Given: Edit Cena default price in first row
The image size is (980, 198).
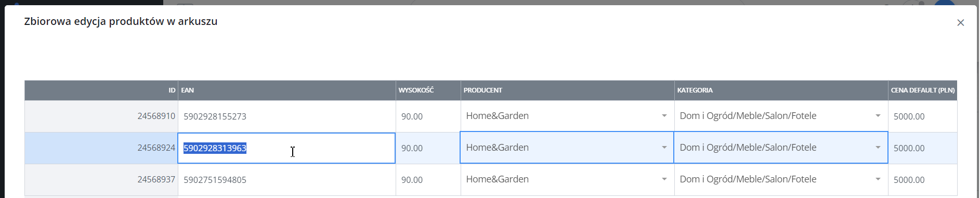Looking at the screenshot, I should click(922, 116).
